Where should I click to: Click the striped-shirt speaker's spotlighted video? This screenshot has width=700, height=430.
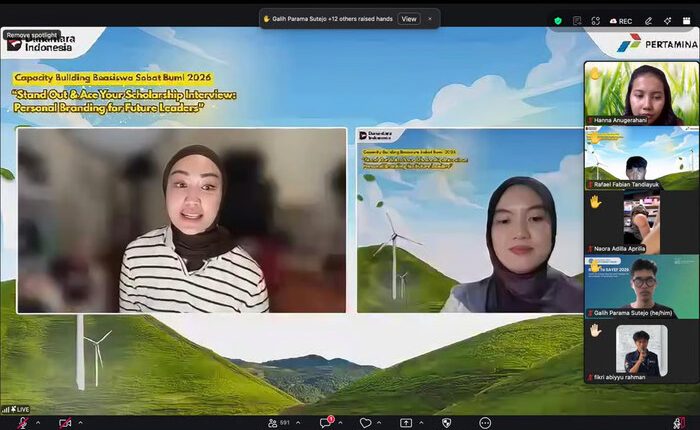[x=182, y=220]
